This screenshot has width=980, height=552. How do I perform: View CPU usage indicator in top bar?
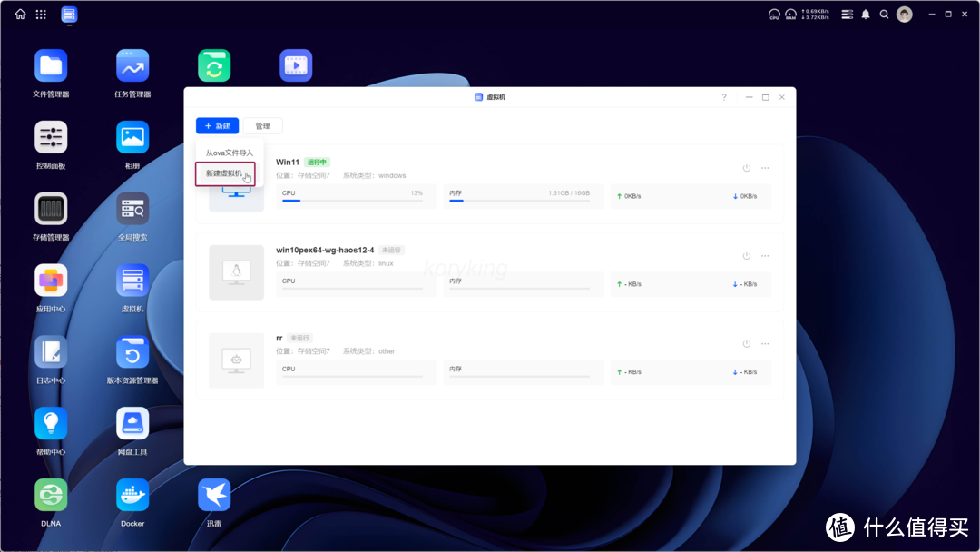click(774, 14)
